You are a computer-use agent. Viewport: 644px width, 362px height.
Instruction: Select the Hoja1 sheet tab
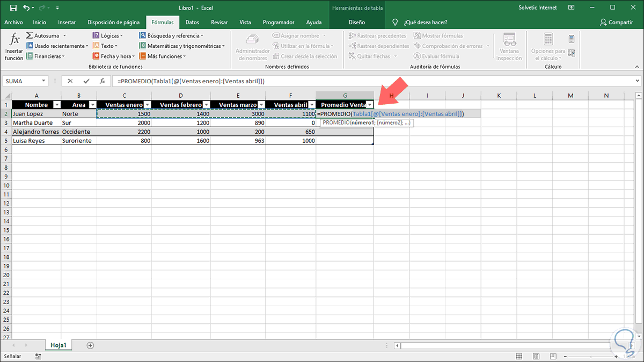click(58, 345)
